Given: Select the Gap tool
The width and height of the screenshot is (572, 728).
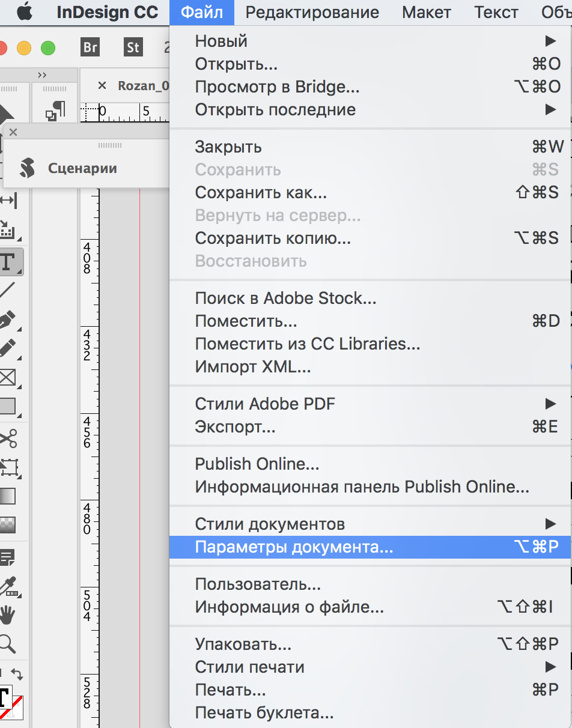Looking at the screenshot, I should pos(8,200).
